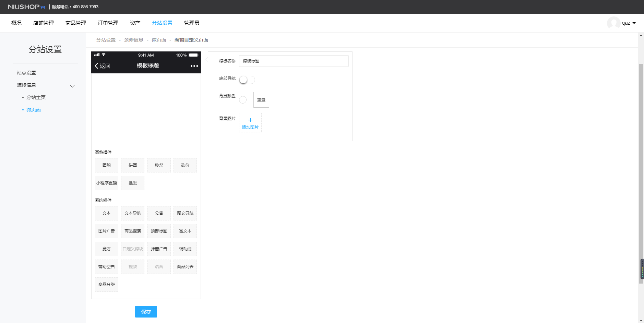Add the 富文本 system component
The width and height of the screenshot is (644, 323).
coord(185,231)
